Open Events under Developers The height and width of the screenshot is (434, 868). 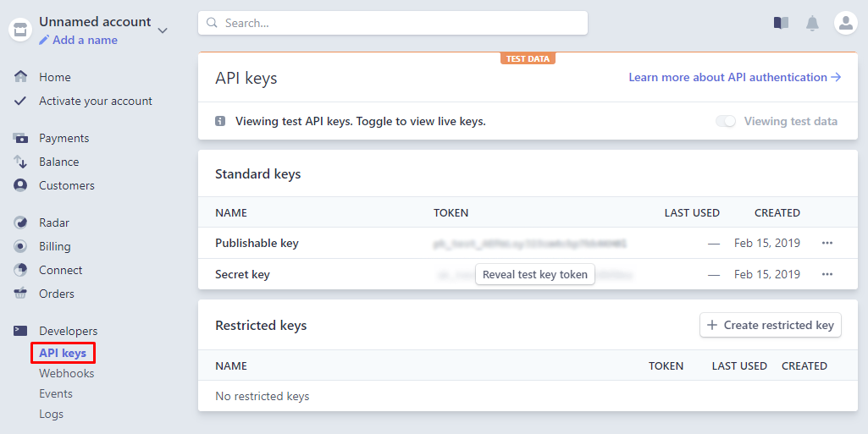click(56, 393)
